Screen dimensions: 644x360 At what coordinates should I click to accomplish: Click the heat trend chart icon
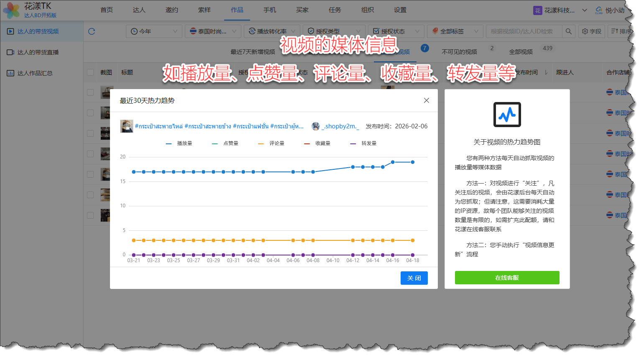[507, 115]
